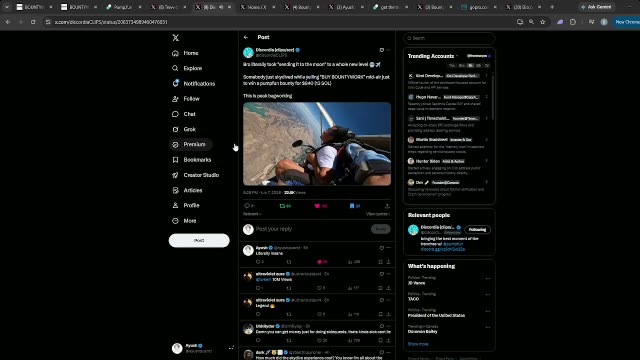Like Ushityder's reply

[x=320, y=340]
